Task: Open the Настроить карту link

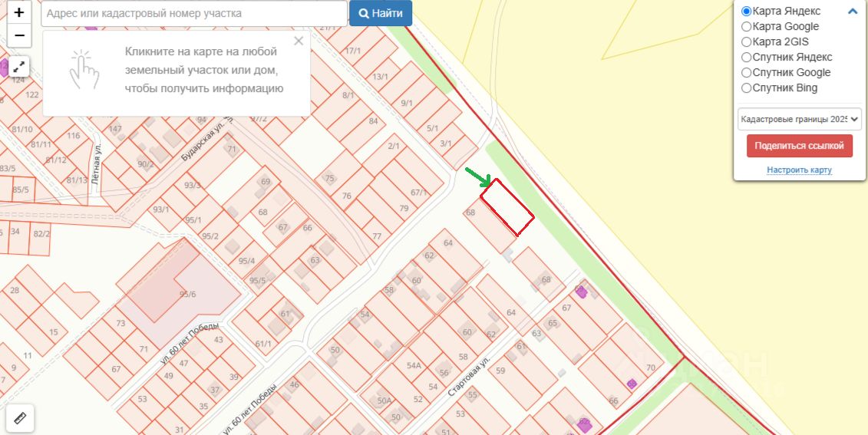Action: [x=800, y=170]
